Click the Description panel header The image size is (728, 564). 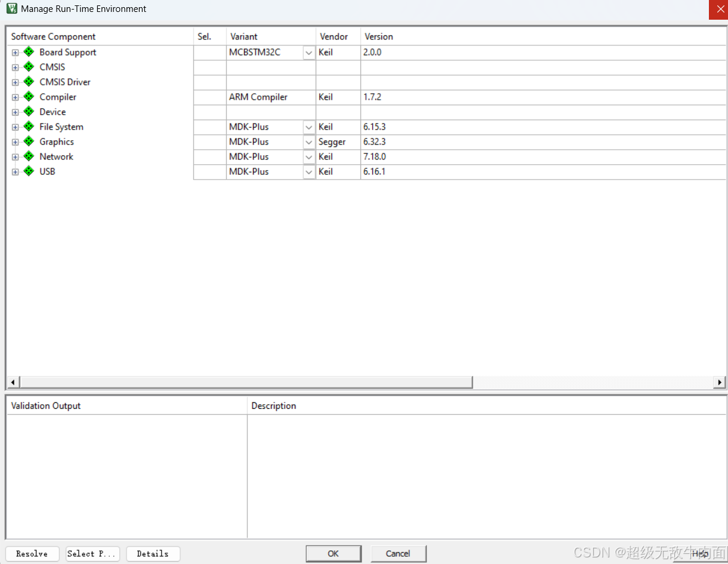pos(487,406)
